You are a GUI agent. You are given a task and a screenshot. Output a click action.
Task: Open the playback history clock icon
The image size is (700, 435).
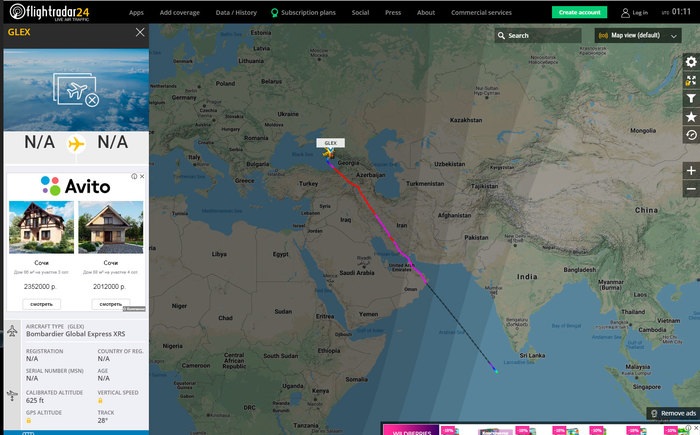pyautogui.click(x=691, y=135)
